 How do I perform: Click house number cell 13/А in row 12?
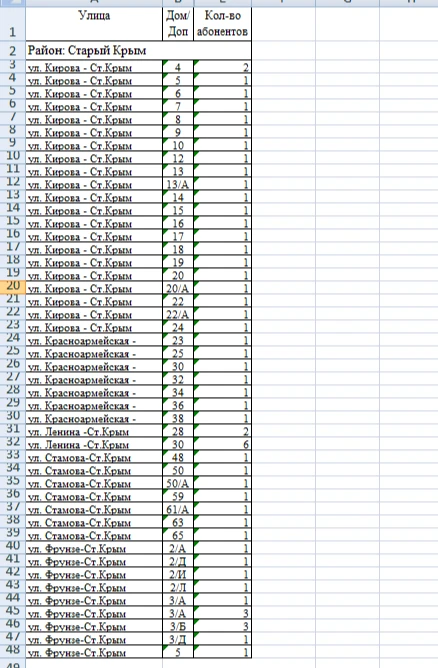click(178, 184)
